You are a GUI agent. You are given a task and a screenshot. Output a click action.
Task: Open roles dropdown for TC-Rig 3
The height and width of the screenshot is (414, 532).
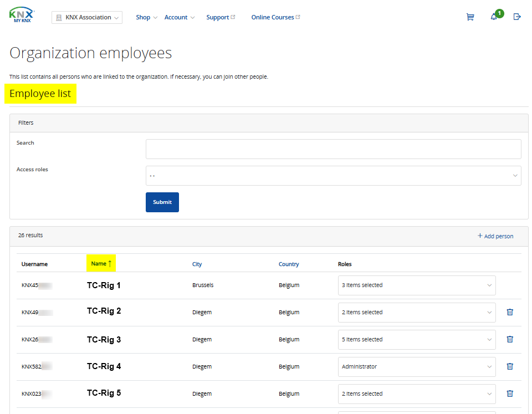[417, 340]
